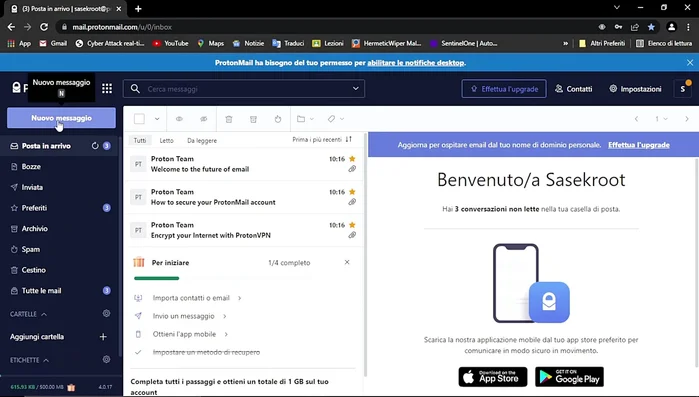Open Invio un messaggio step
Screen dimensions: 699x397
click(184, 316)
